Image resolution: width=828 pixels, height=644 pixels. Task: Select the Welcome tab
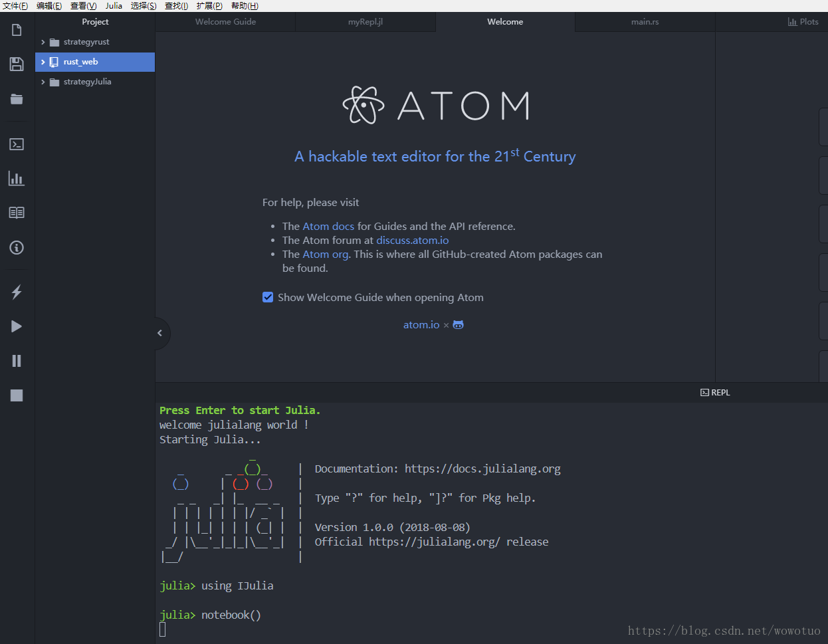[x=505, y=22]
